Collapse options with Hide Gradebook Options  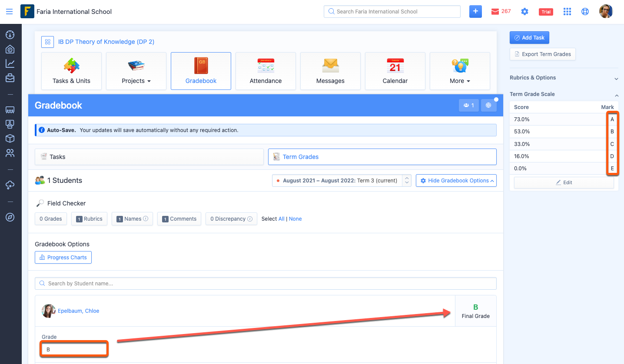456,181
